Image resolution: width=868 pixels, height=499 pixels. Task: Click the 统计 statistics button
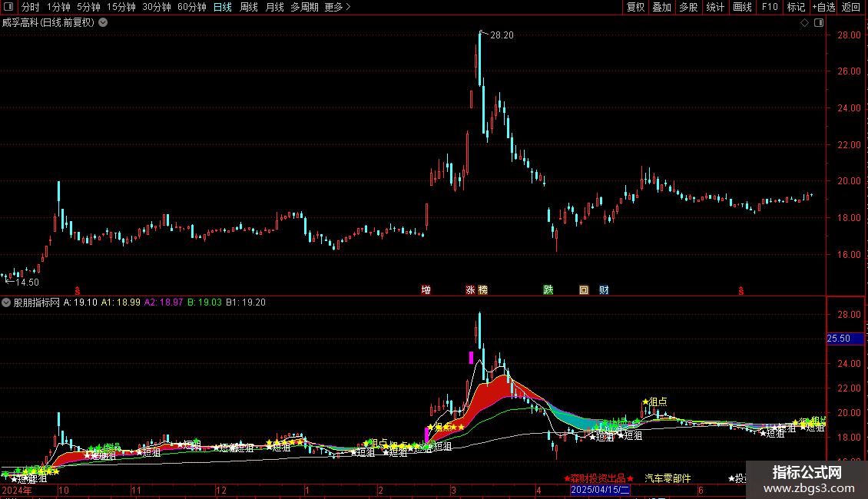[715, 7]
